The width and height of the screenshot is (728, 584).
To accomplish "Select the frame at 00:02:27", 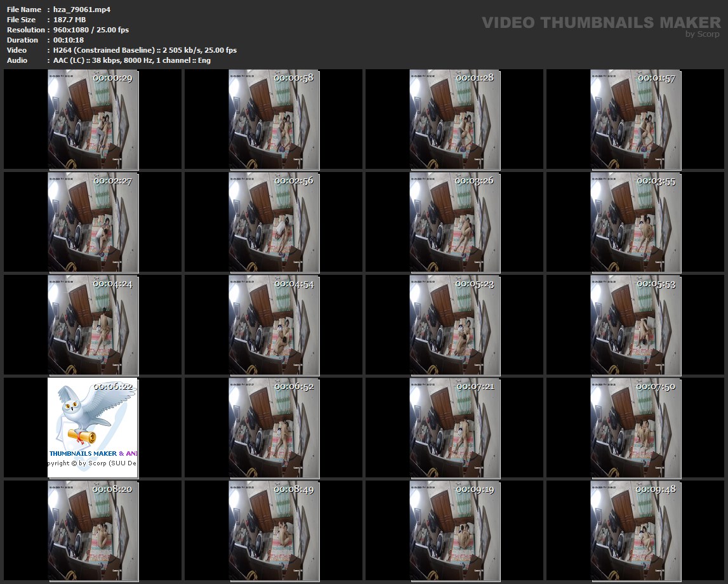I will click(x=93, y=222).
